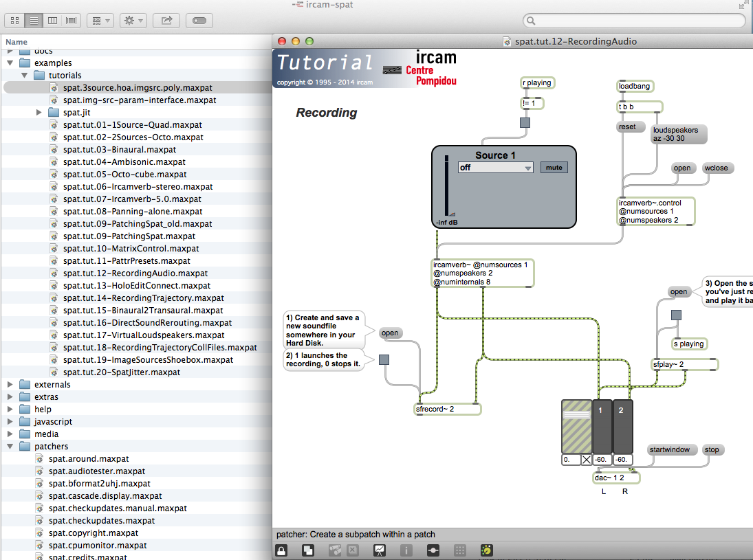
Task: Click the Finder share icon
Action: [x=166, y=21]
